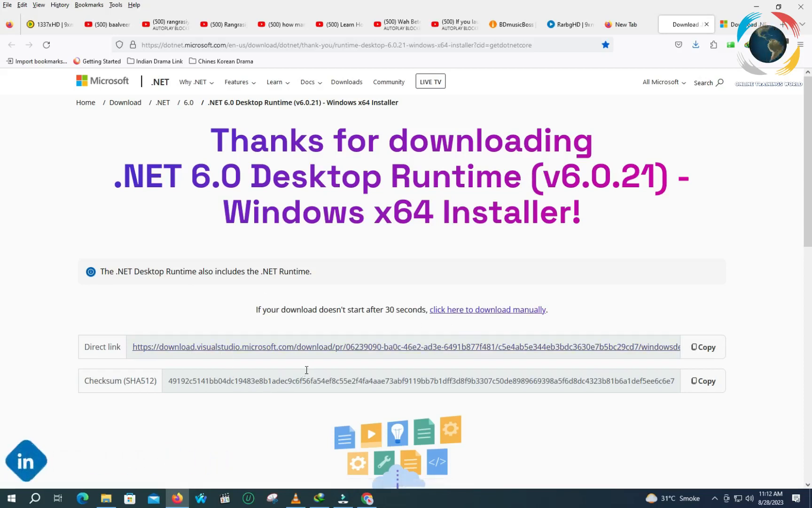
Task: Switch to BDmusicBoss tab
Action: tap(512, 24)
